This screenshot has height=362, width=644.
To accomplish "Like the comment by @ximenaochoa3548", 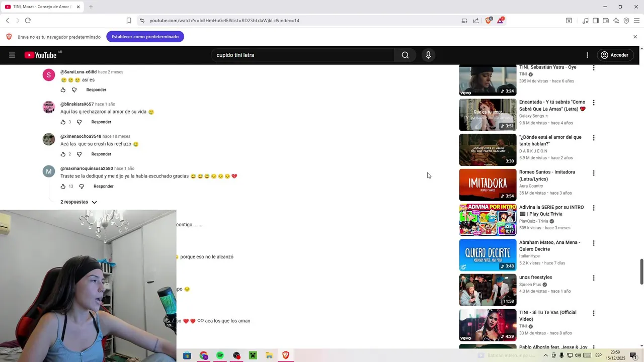I will click(x=63, y=154).
